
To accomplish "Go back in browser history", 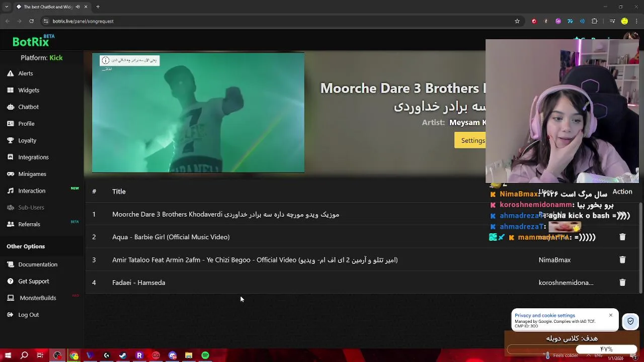I will (x=7, y=21).
